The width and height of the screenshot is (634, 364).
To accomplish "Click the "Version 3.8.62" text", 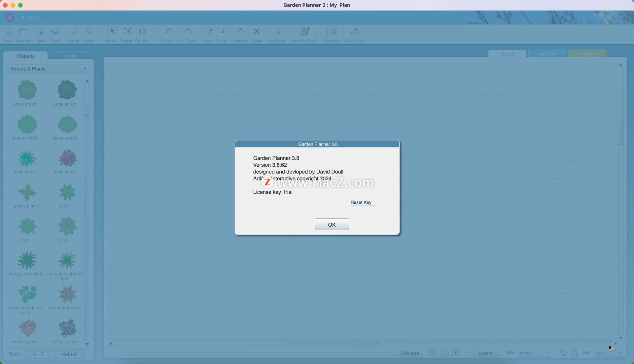I will coord(270,165).
